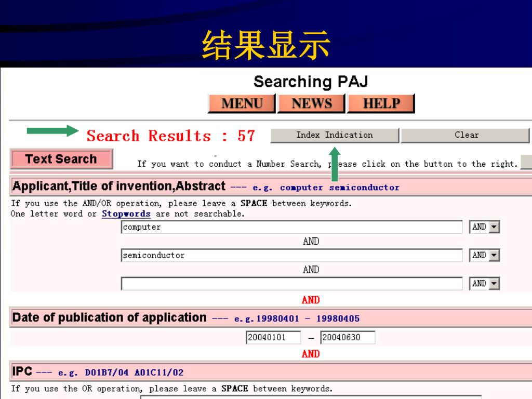
Task: Focus the keyword field containing 'computer'
Action: 292,227
